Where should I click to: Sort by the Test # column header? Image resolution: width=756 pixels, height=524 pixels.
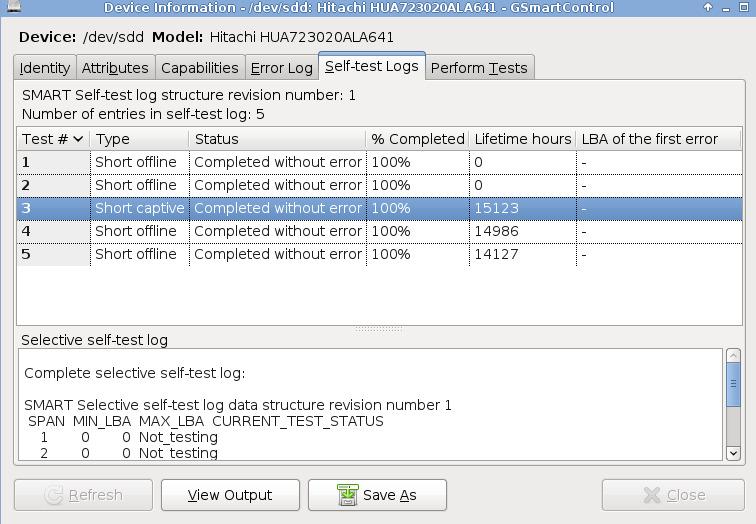(x=53, y=139)
